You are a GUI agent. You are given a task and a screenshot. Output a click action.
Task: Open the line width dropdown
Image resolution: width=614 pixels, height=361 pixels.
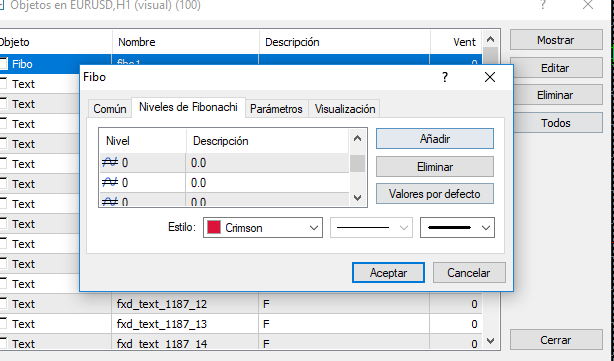click(457, 227)
